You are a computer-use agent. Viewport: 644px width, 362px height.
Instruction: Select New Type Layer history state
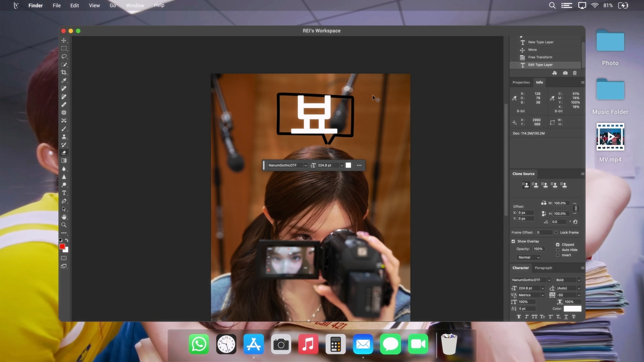545,42
